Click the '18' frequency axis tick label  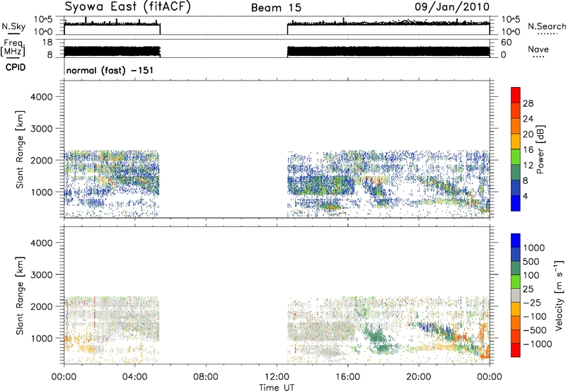(47, 42)
